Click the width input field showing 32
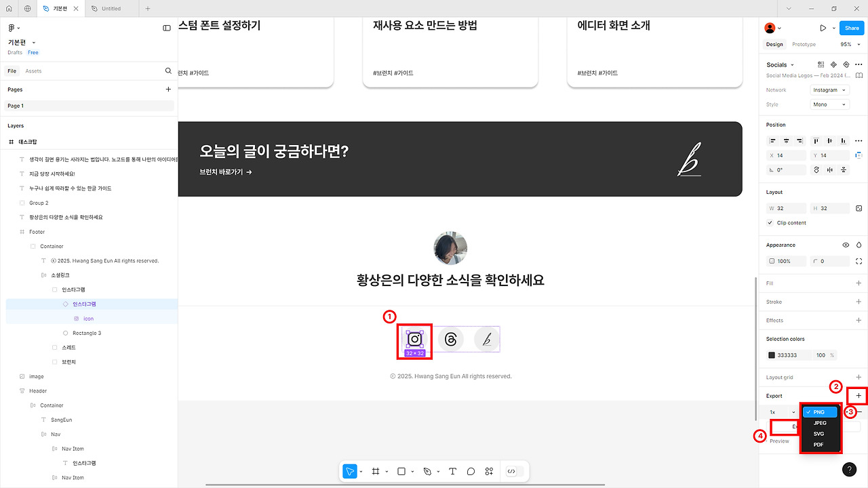 pos(785,208)
